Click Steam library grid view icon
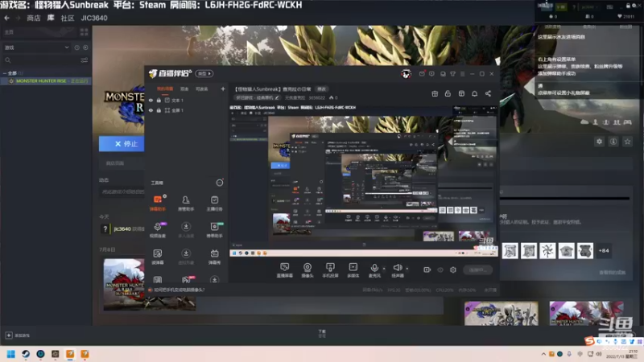 tap(85, 32)
